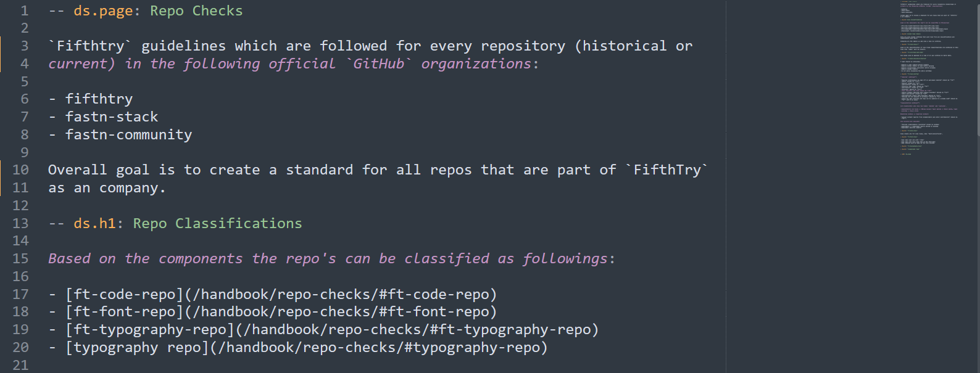Click line number 10 in gutter
Viewport: 980px width, 373px height.
coord(20,170)
